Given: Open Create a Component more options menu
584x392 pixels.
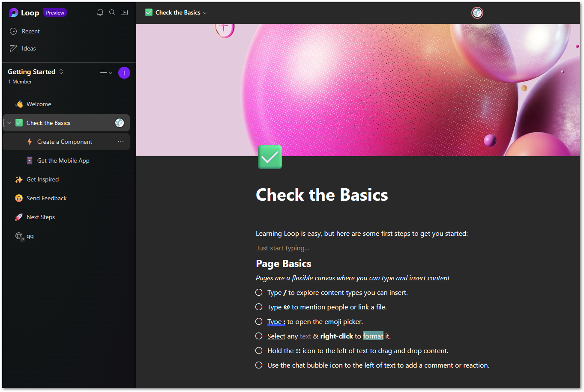Looking at the screenshot, I should click(121, 142).
